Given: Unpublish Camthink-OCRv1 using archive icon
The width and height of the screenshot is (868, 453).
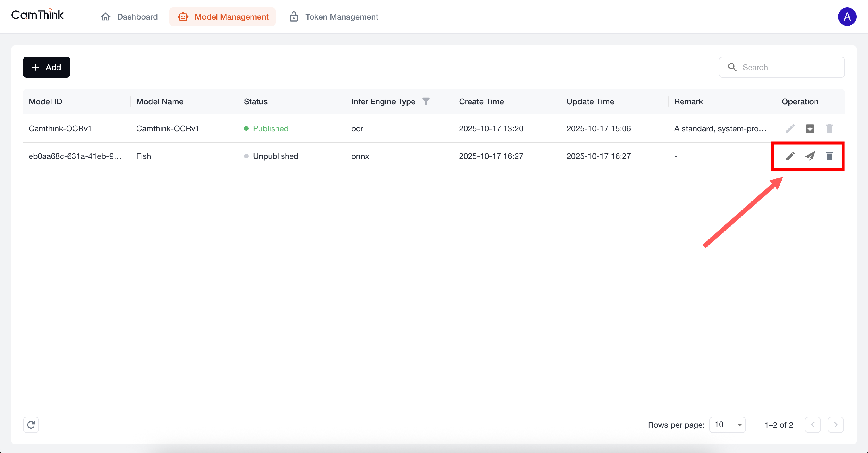Looking at the screenshot, I should [810, 128].
